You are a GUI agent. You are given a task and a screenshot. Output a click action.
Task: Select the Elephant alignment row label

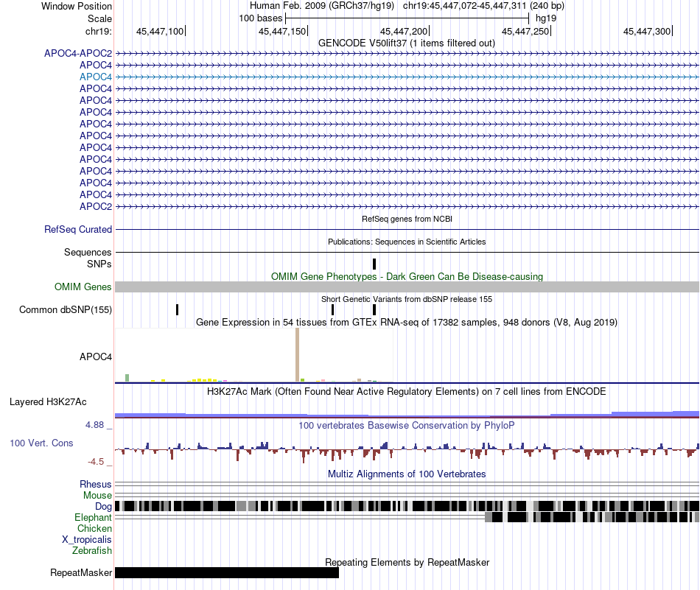(93, 517)
